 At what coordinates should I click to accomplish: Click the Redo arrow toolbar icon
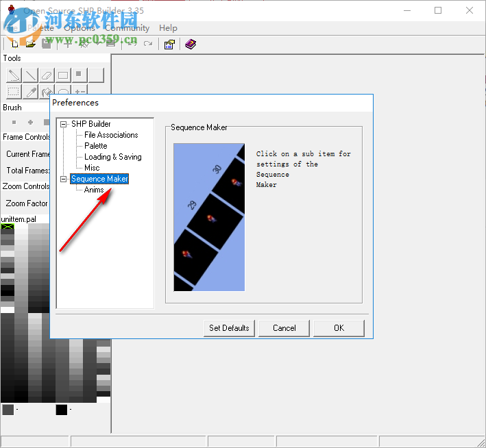[x=148, y=44]
